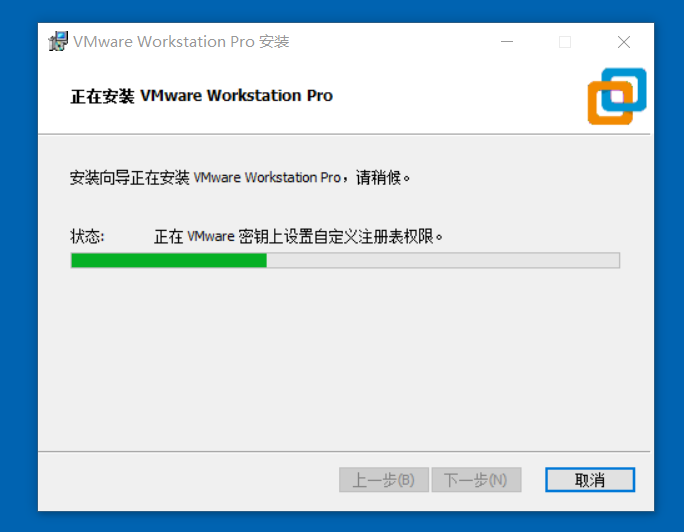684x532 pixels.
Task: Click the title text VMware Workstation Pro 安装
Action: [181, 42]
